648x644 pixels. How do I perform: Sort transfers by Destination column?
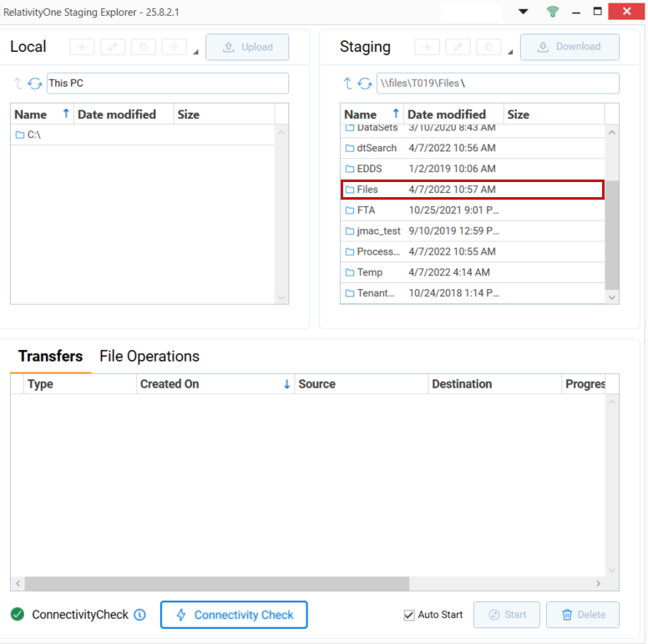click(494, 384)
